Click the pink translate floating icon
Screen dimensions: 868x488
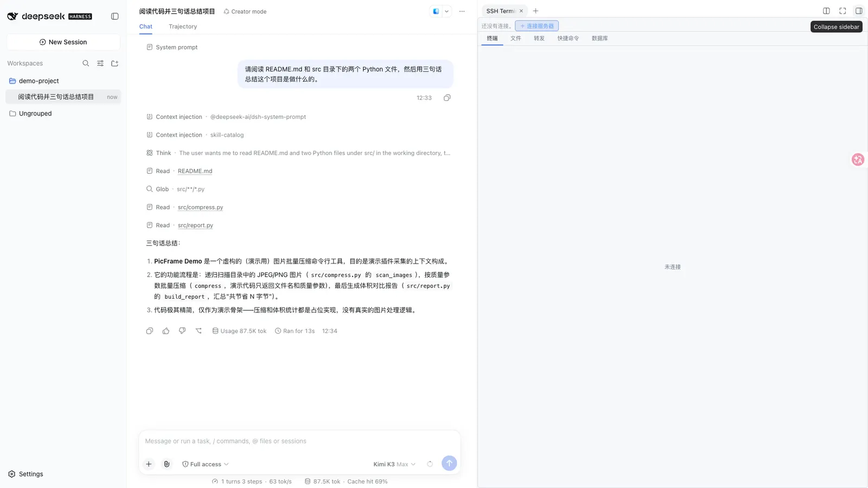tap(858, 159)
